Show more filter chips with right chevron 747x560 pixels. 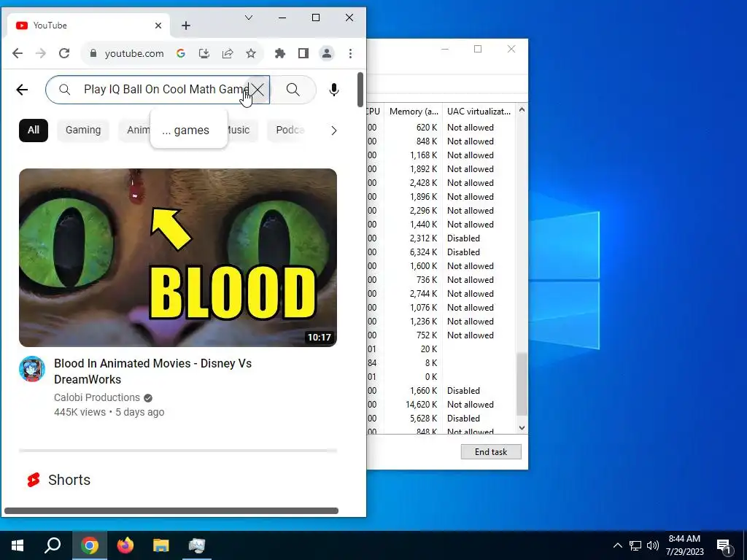click(333, 131)
